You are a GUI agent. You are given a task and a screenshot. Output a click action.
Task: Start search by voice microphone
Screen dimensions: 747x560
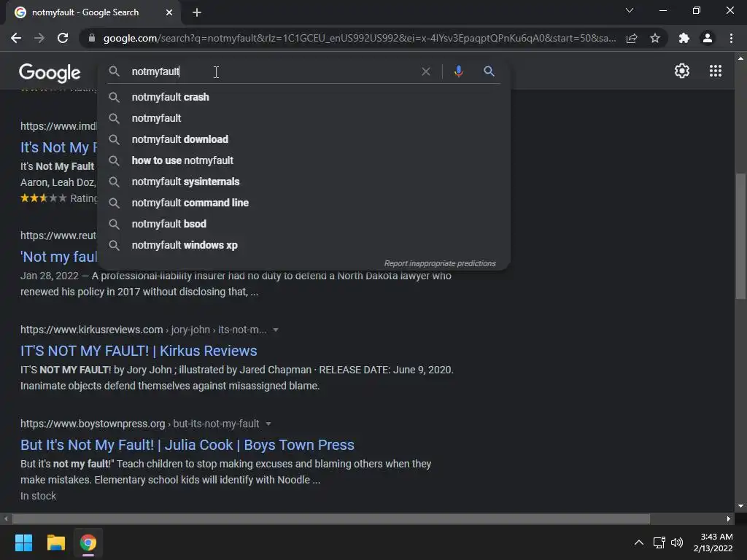pos(458,71)
